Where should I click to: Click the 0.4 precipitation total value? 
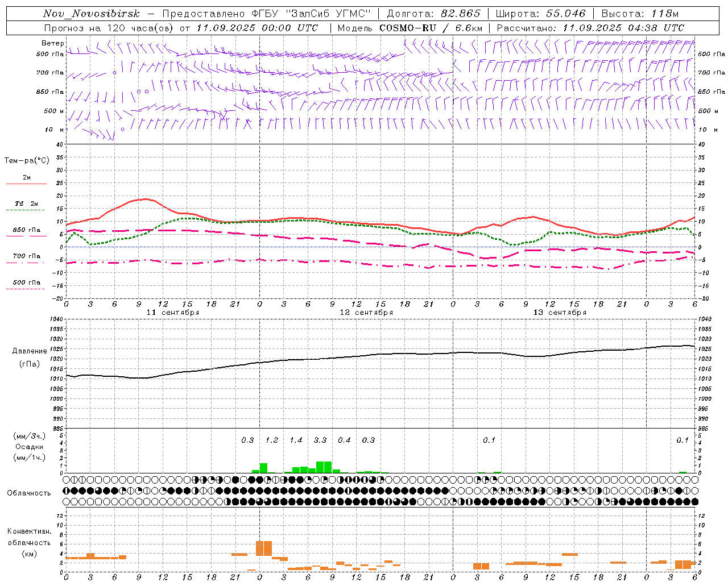(344, 440)
